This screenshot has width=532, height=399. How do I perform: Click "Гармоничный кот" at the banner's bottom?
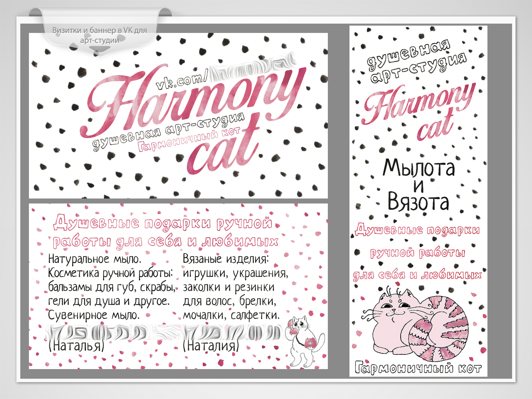[418, 368]
